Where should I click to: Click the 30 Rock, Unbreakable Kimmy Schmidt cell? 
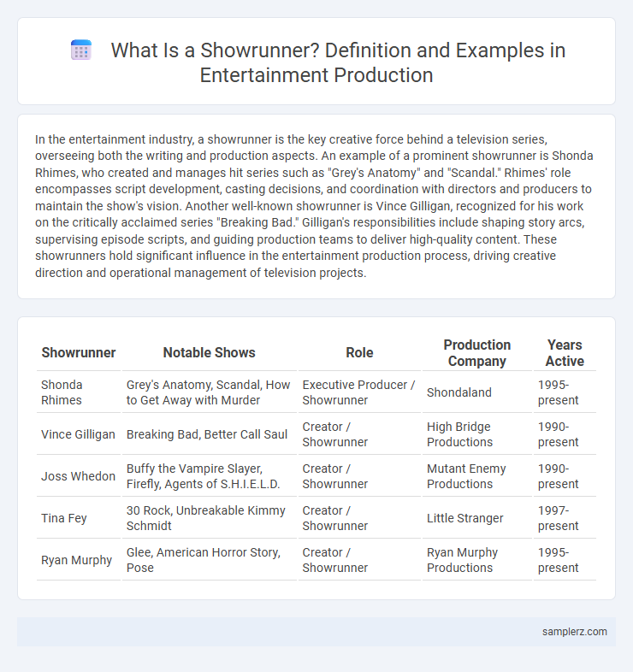pyautogui.click(x=210, y=518)
